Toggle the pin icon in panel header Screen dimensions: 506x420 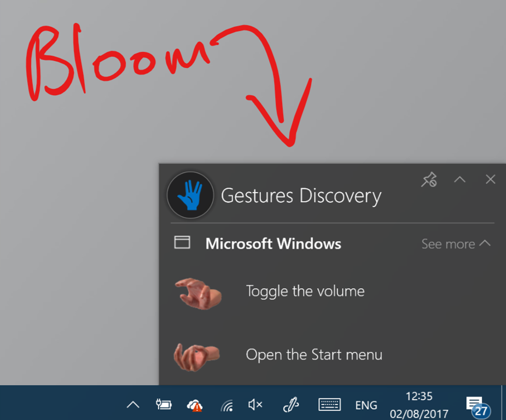[x=429, y=180]
